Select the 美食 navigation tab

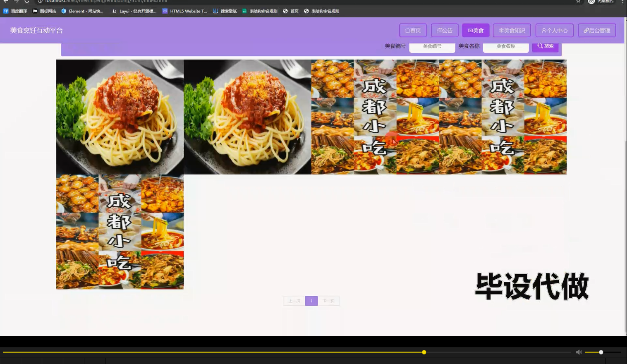(475, 30)
